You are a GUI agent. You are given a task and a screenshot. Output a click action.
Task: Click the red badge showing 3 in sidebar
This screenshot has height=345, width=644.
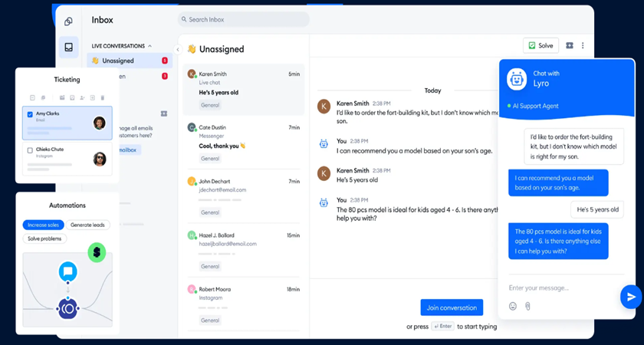(x=165, y=76)
